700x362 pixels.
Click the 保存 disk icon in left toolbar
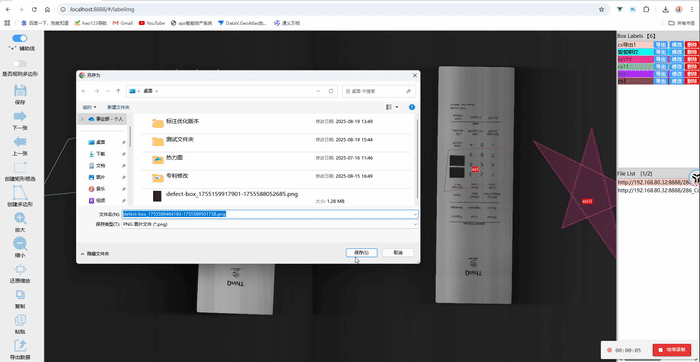click(x=20, y=91)
